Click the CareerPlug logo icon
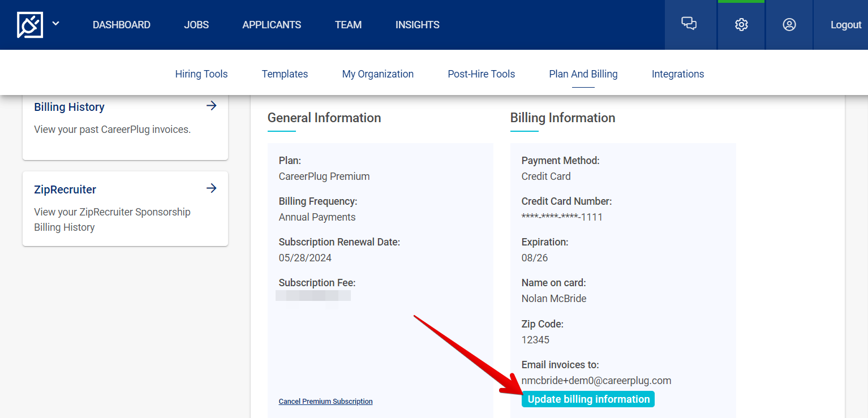 [x=30, y=25]
